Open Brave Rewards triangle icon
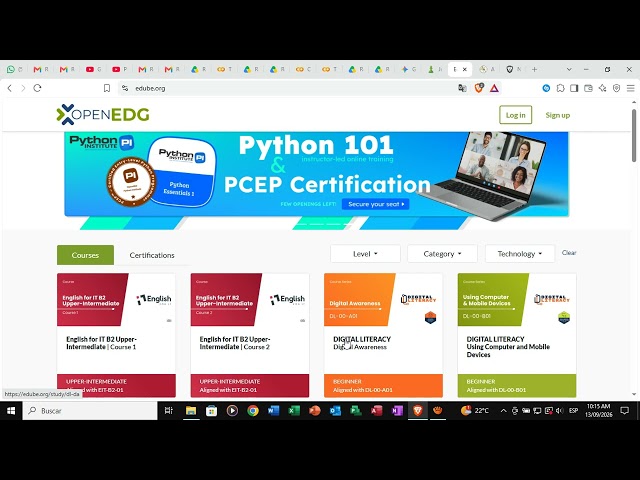640x480 pixels. click(494, 88)
